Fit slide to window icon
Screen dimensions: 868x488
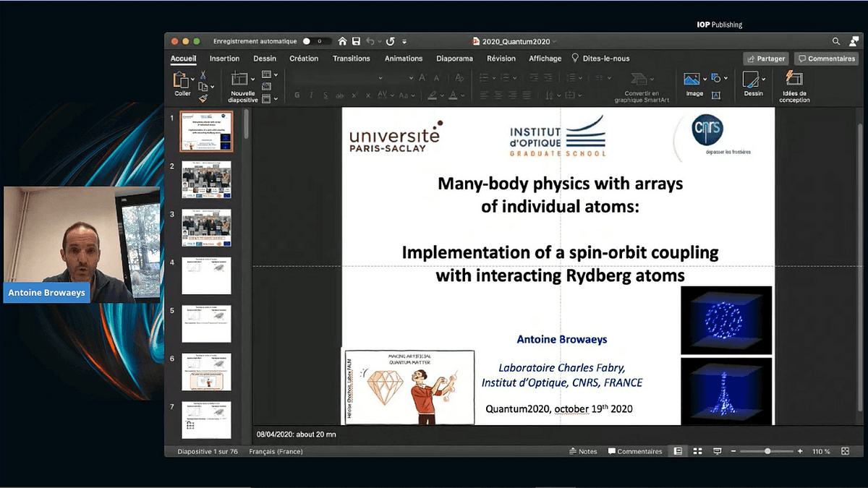point(844,451)
